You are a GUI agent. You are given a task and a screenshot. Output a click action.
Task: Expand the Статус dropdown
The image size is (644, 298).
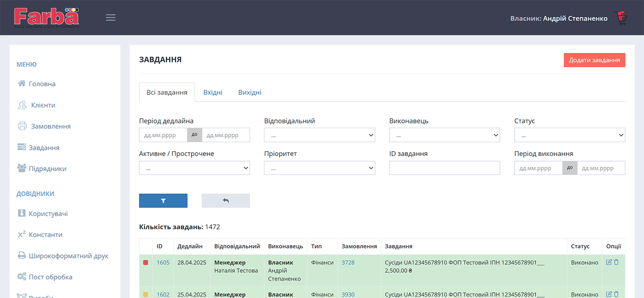[570, 135]
